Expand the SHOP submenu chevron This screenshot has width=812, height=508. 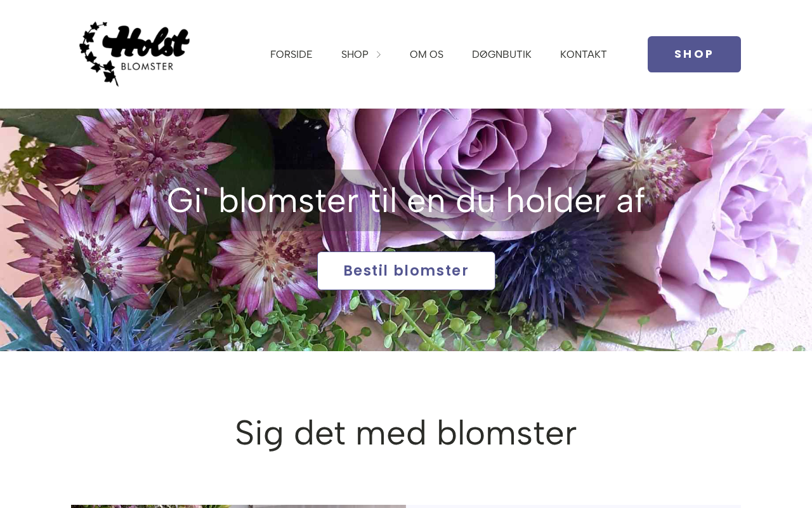379,55
